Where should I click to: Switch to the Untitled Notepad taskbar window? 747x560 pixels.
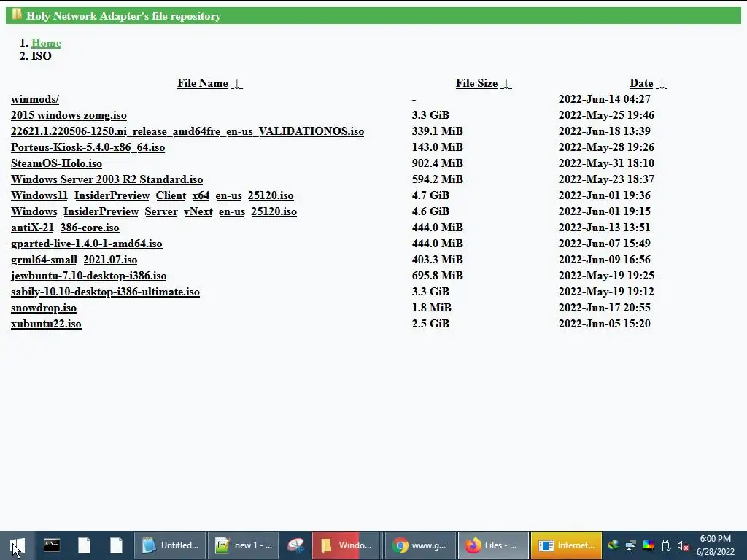(170, 545)
